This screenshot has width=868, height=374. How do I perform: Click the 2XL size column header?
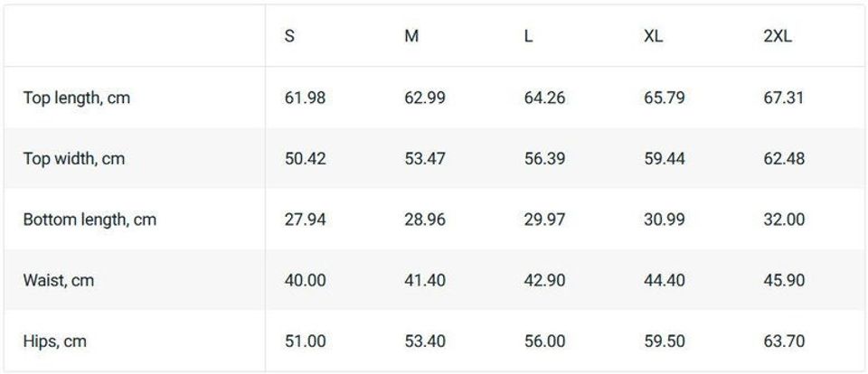[x=778, y=37]
